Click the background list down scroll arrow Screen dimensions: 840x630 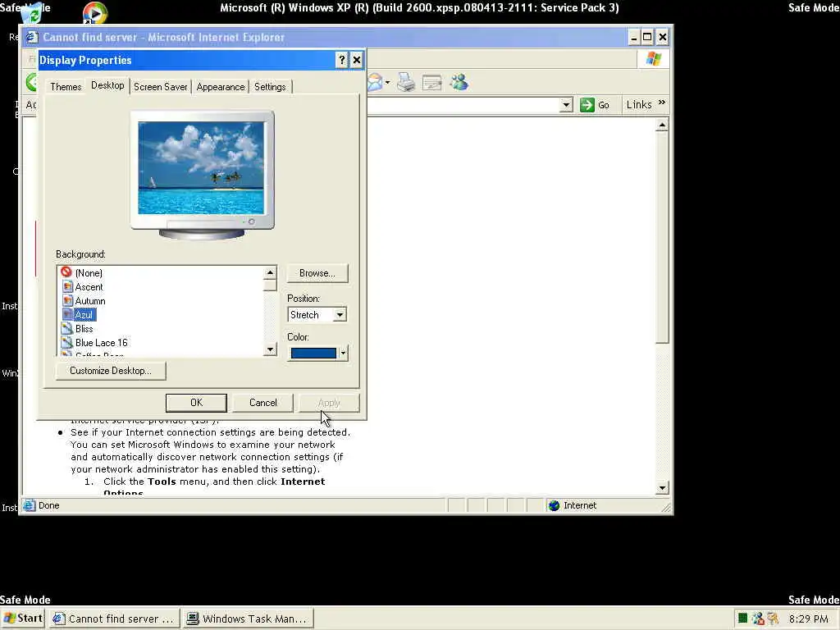point(270,349)
